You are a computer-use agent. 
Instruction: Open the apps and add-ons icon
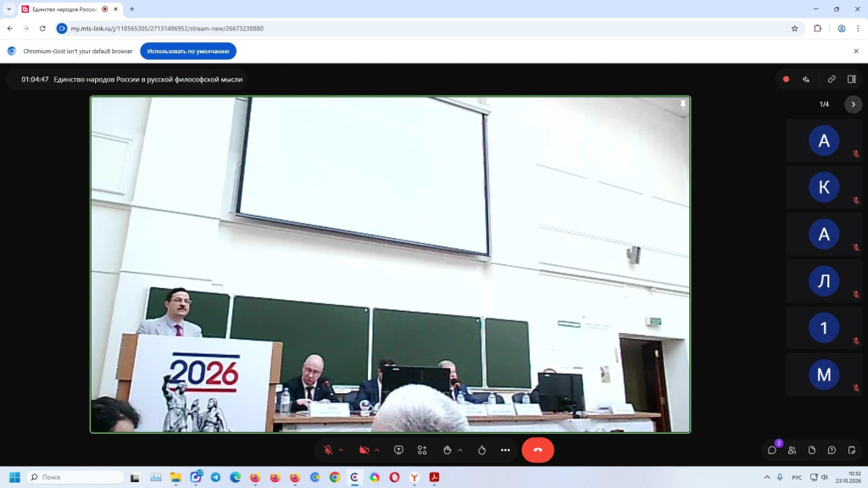pos(422,451)
